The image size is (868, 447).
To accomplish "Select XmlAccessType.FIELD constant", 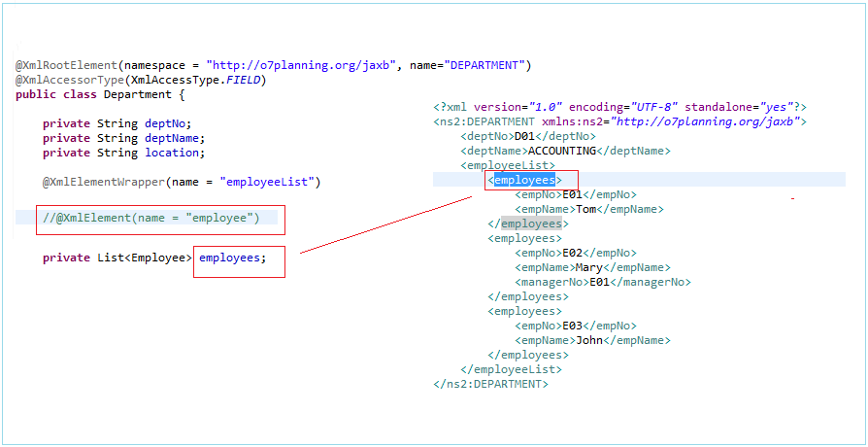I will [196, 81].
